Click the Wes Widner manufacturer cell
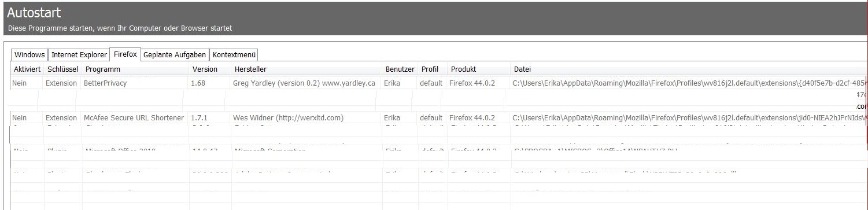The height and width of the screenshot is (210, 868). tap(288, 118)
